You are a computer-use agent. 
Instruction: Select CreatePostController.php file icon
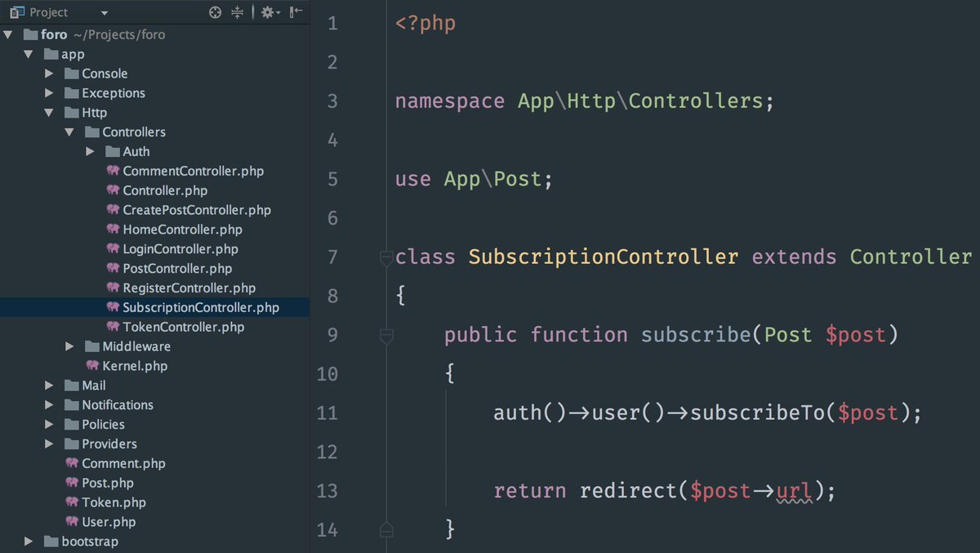(x=113, y=210)
